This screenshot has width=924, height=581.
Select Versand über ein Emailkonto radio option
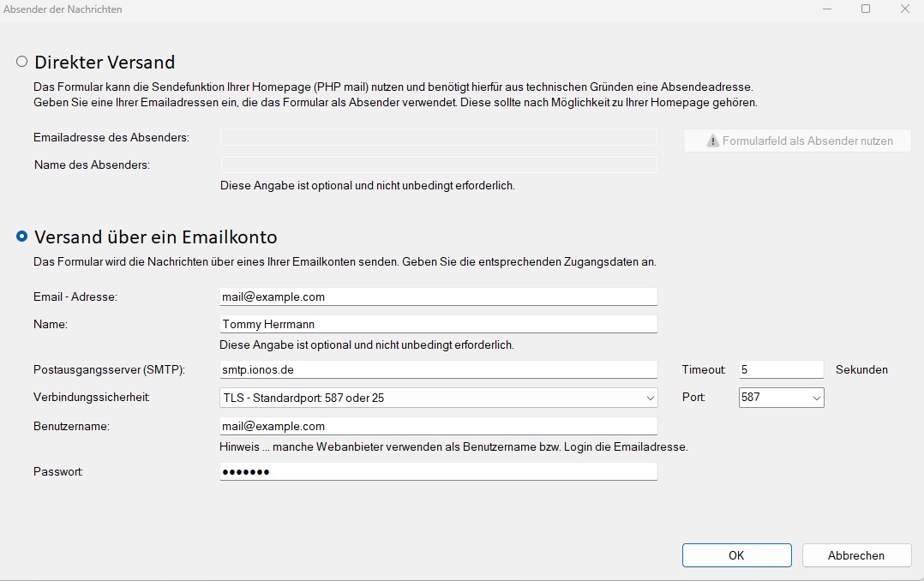click(22, 237)
